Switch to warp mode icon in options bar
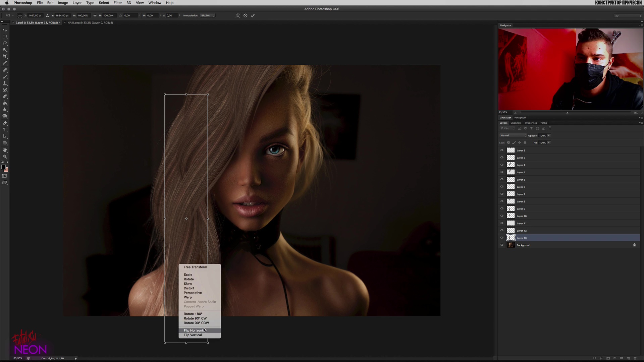Viewport: 644px width, 362px height. [237, 15]
